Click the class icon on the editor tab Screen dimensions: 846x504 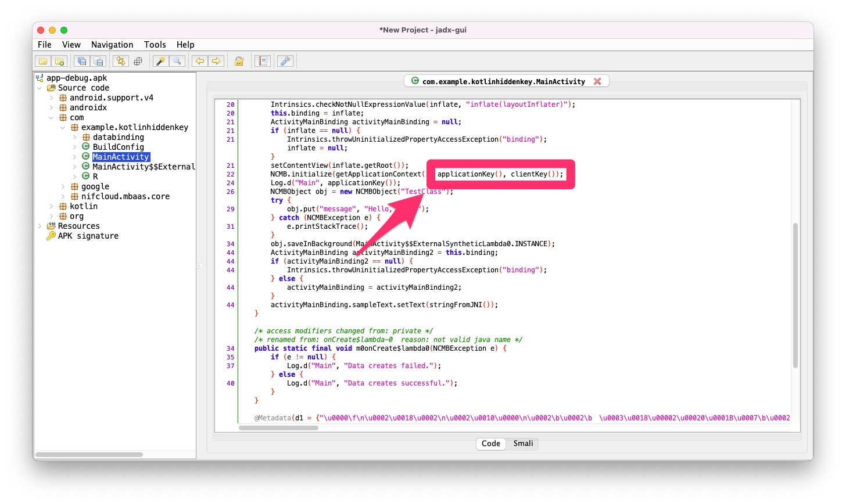pyautogui.click(x=415, y=81)
